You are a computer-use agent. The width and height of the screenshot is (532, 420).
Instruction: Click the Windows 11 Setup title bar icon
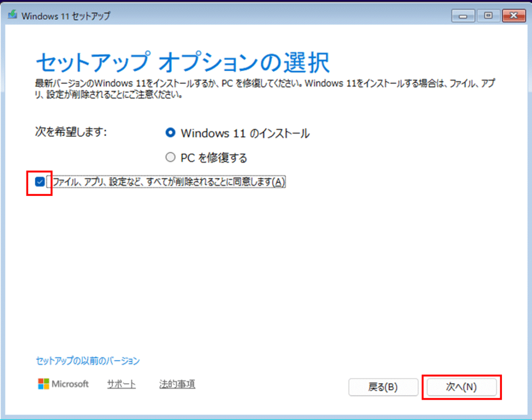point(12,15)
